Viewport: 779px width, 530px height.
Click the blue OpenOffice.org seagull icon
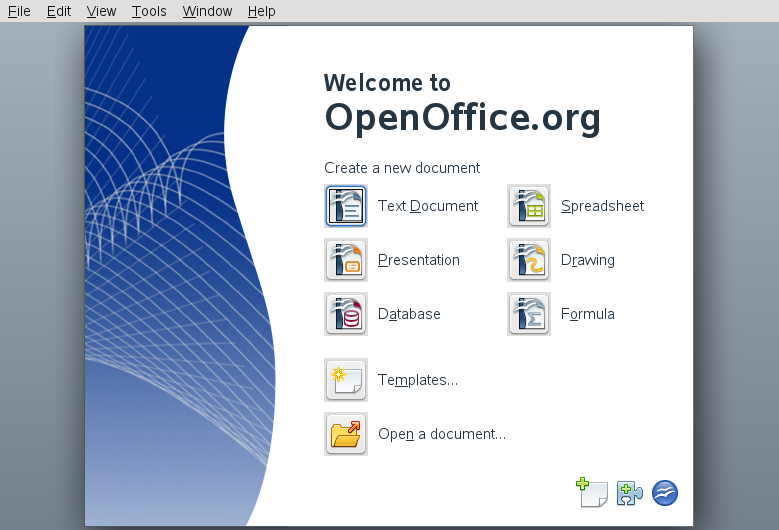(665, 492)
